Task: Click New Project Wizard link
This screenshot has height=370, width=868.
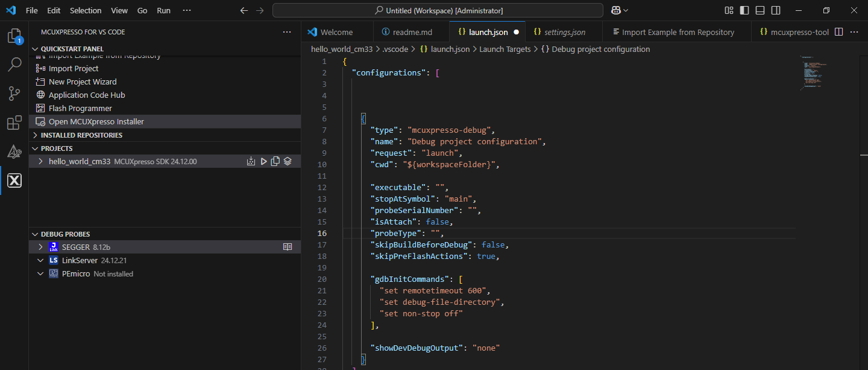Action: pos(83,81)
